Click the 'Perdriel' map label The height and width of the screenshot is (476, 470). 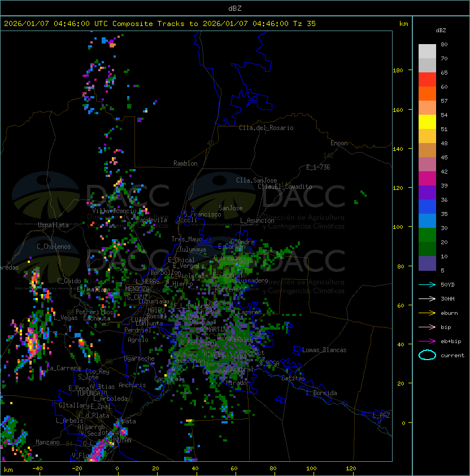tap(138, 330)
